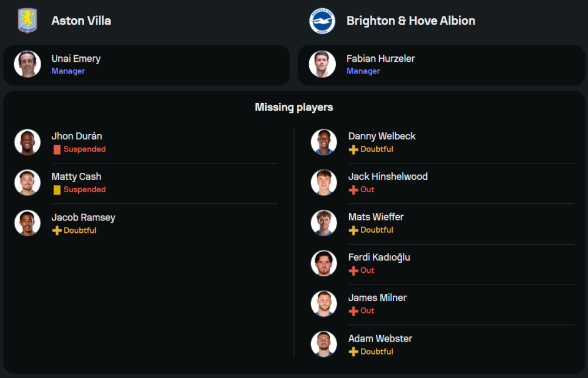Open the Aston Villa team name

click(81, 21)
